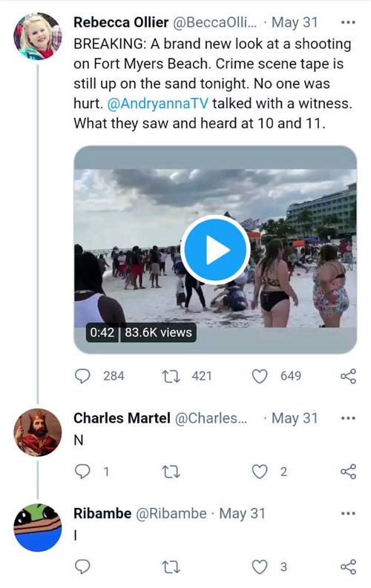Retweet Charles Martel's reply
The image size is (371, 588).
click(171, 472)
